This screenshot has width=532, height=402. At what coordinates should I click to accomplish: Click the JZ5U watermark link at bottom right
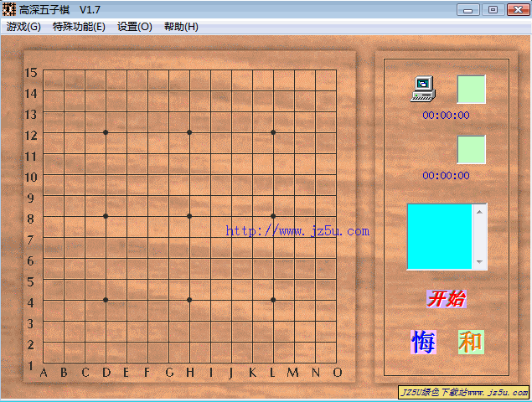463,393
